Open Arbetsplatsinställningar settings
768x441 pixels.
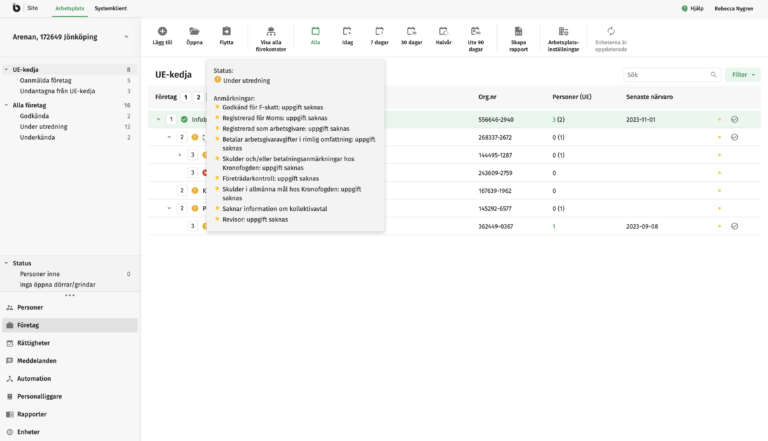(563, 32)
